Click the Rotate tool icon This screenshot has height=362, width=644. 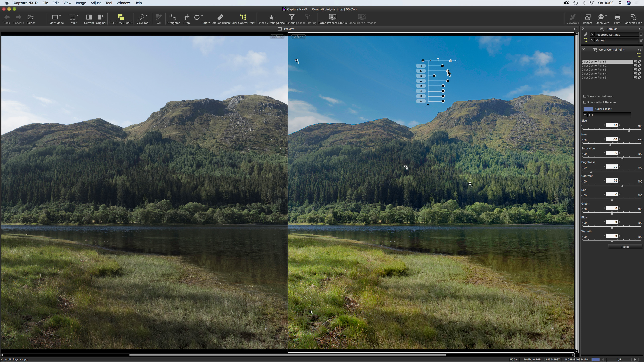pos(197,17)
